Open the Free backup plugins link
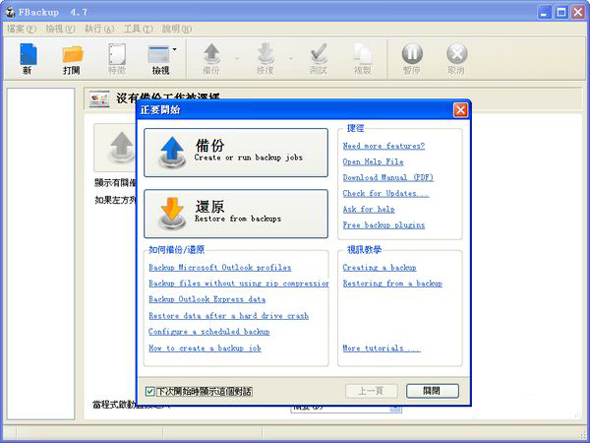Screen dimensions: 590x443 click(x=383, y=225)
